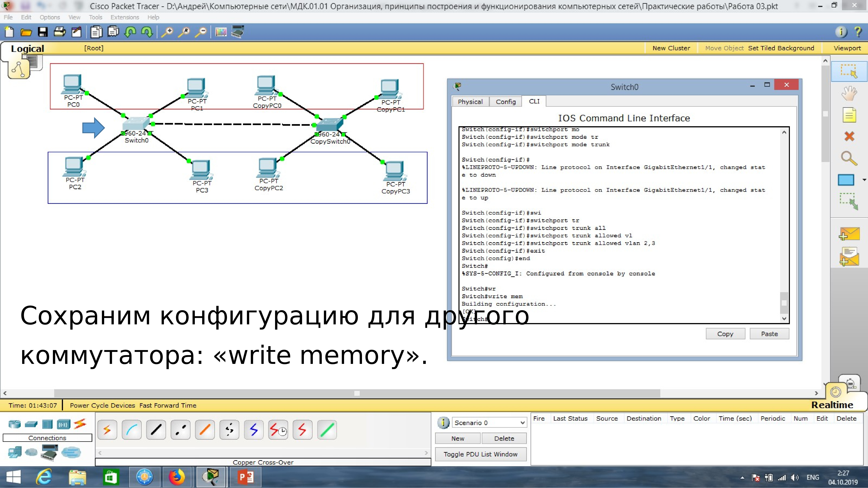Open Firefox from the taskbar

177,477
